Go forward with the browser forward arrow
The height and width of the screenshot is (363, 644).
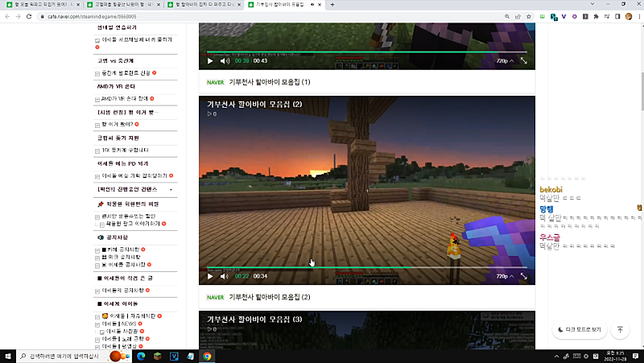coord(18,16)
